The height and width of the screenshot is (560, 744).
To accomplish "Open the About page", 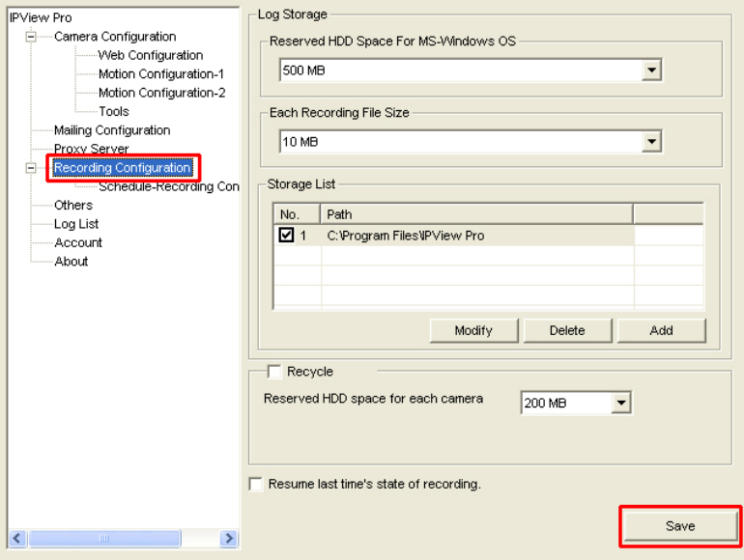I will [71, 262].
